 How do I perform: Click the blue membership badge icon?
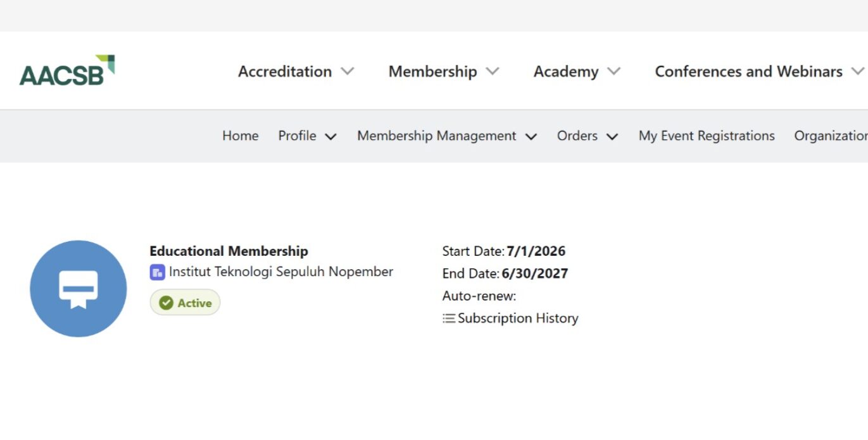[x=79, y=289]
